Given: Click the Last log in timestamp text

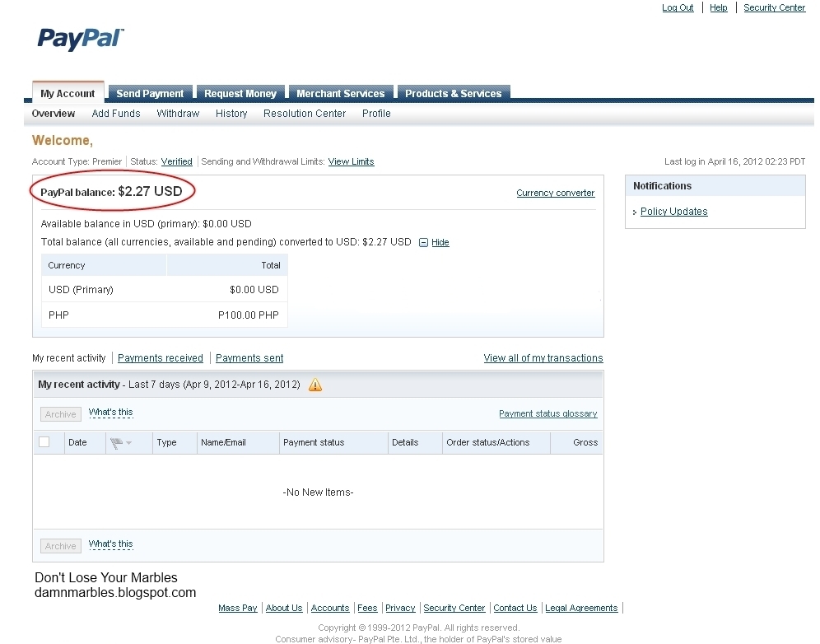Looking at the screenshot, I should tap(734, 161).
